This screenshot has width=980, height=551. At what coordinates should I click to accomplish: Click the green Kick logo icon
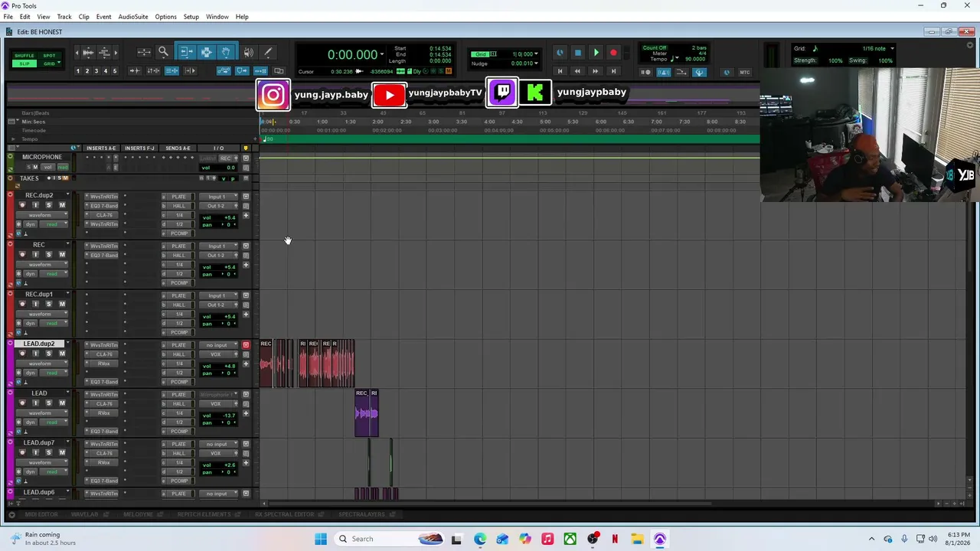(x=535, y=93)
